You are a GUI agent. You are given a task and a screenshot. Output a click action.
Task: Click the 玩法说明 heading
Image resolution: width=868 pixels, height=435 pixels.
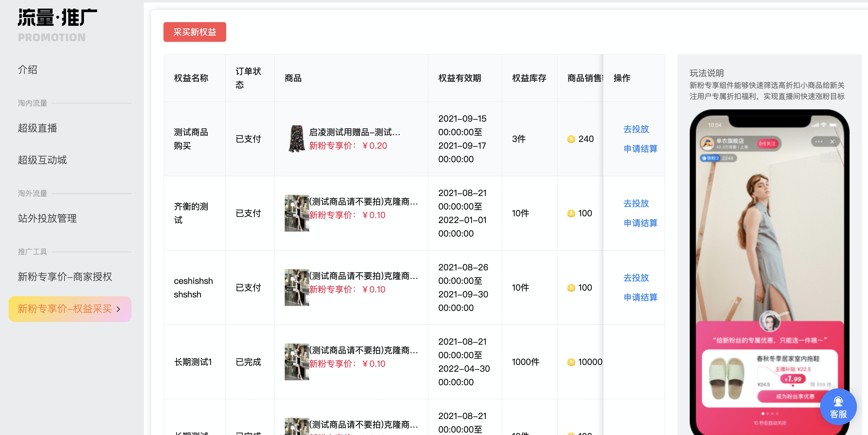707,73
